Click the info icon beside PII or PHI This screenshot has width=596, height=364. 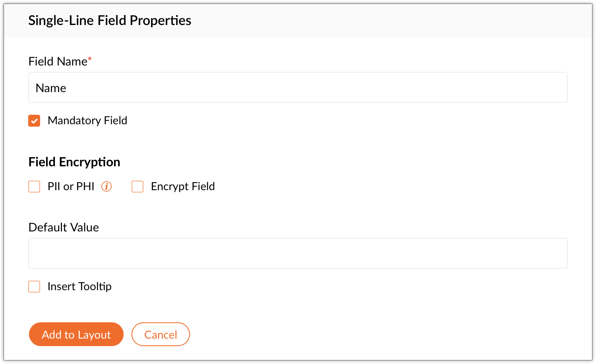point(106,187)
